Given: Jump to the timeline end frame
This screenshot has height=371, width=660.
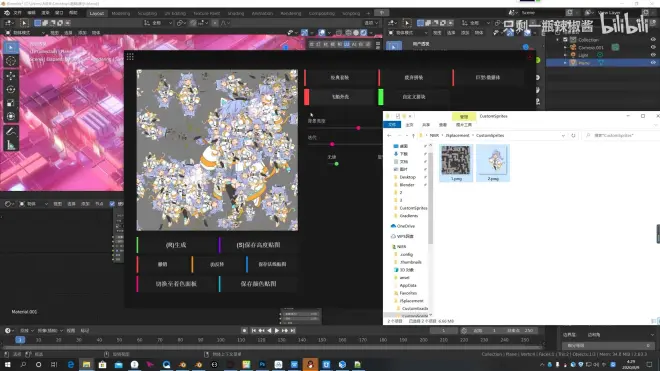Looking at the screenshot, I should point(293,331).
